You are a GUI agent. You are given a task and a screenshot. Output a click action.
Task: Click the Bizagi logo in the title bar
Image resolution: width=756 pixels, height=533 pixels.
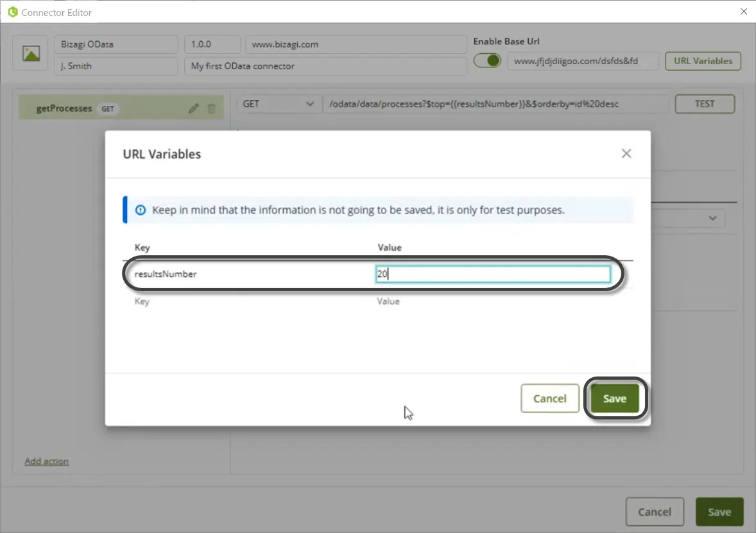point(13,12)
